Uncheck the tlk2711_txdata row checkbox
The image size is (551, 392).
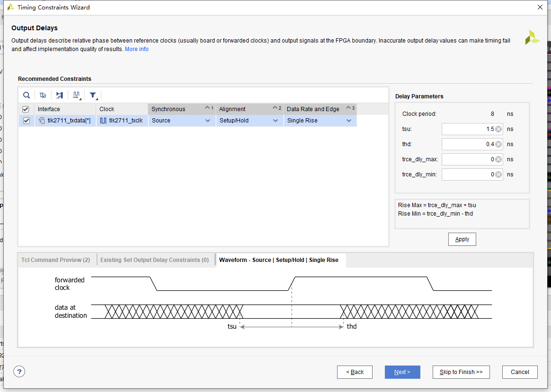[x=26, y=121]
